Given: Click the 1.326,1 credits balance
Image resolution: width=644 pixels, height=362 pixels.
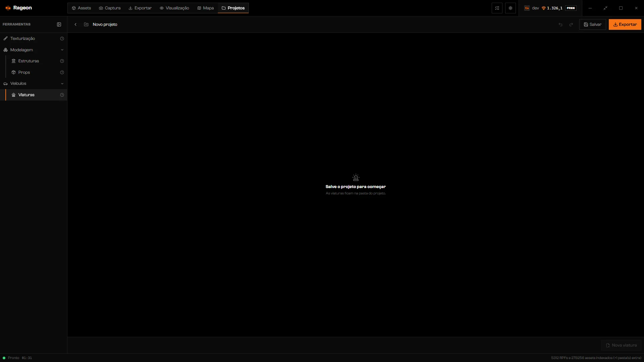Looking at the screenshot, I should tap(555, 8).
